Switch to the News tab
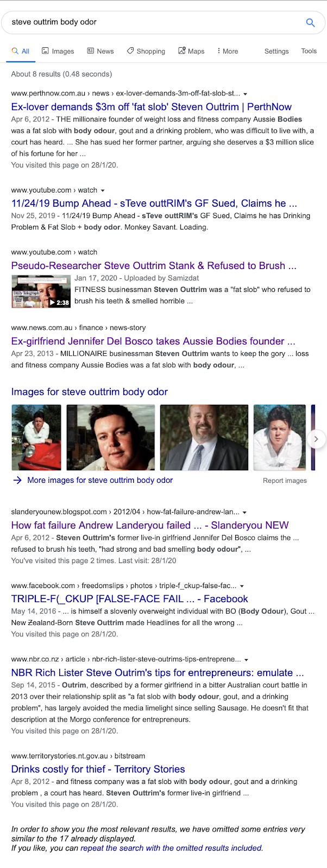The image size is (327, 868). [x=100, y=51]
